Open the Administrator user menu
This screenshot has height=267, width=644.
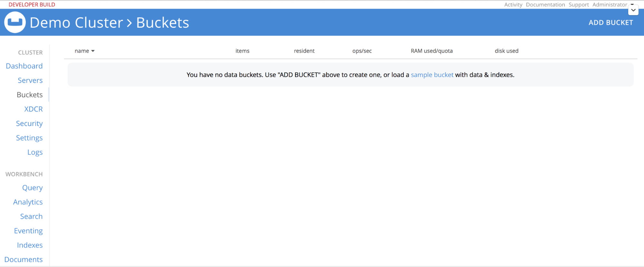[x=610, y=5]
